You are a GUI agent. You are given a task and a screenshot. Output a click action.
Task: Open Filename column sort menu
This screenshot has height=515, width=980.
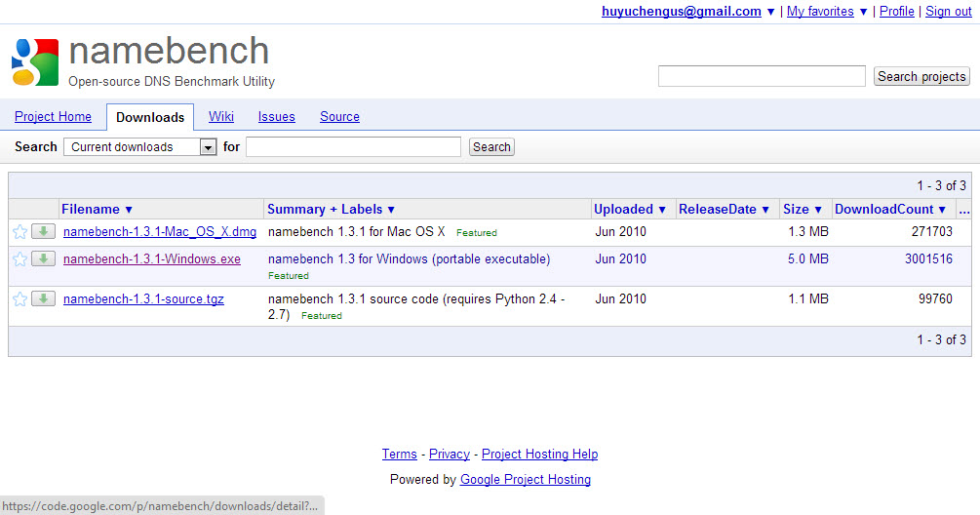[97, 210]
